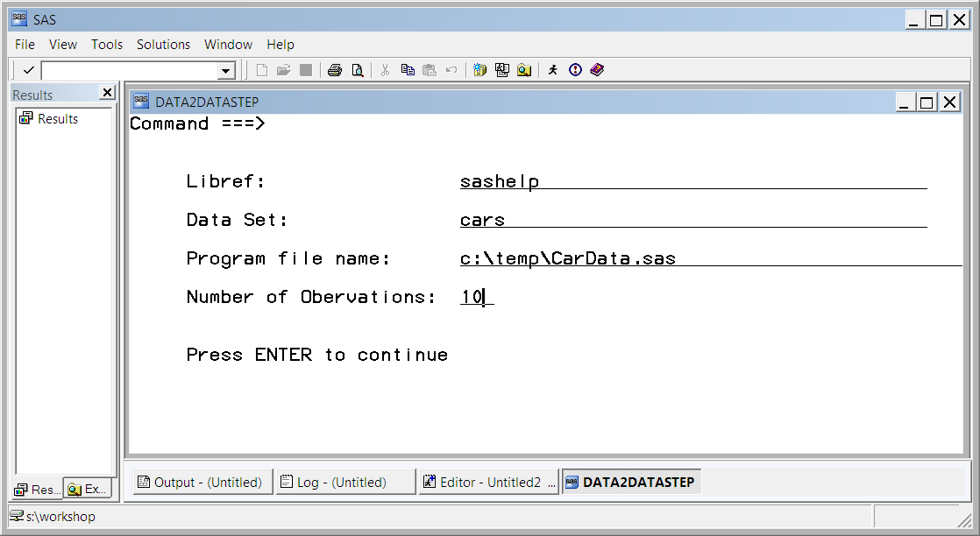Open the Solutions menu
The height and width of the screenshot is (536, 980).
pyautogui.click(x=163, y=45)
